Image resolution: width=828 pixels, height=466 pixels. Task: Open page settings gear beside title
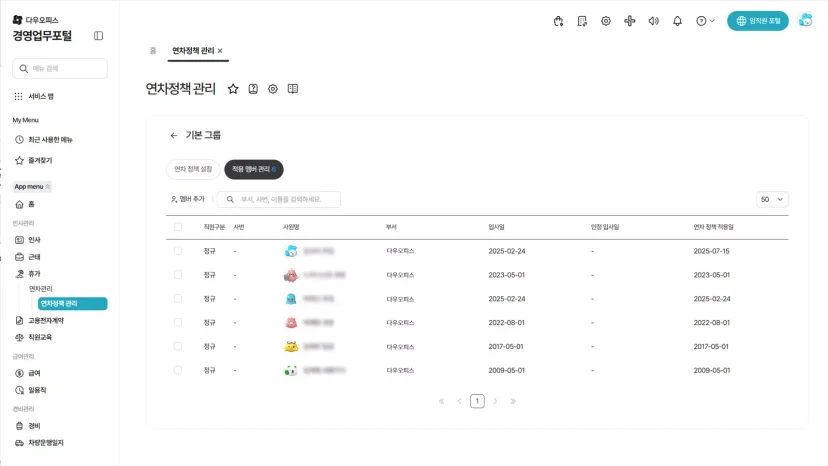pos(272,89)
